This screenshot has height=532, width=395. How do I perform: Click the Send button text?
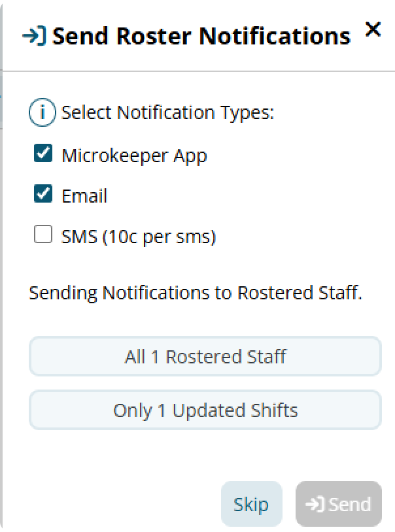coord(349,504)
